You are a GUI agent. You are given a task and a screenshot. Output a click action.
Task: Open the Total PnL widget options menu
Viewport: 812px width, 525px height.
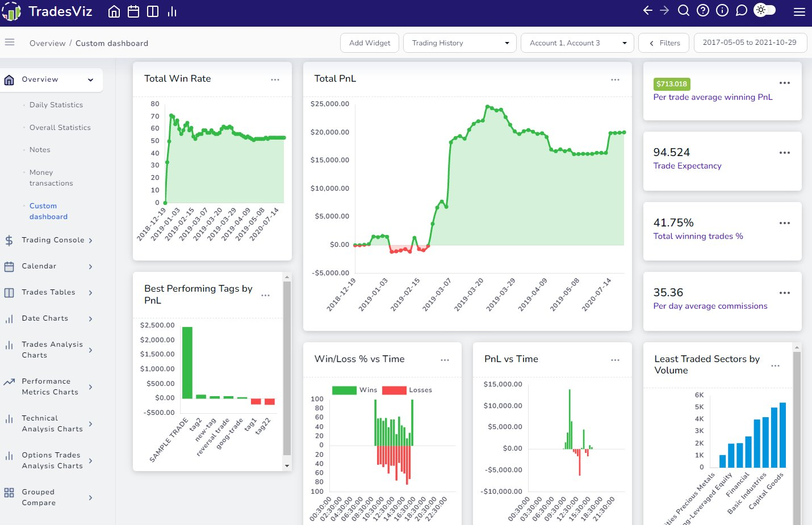click(x=615, y=80)
